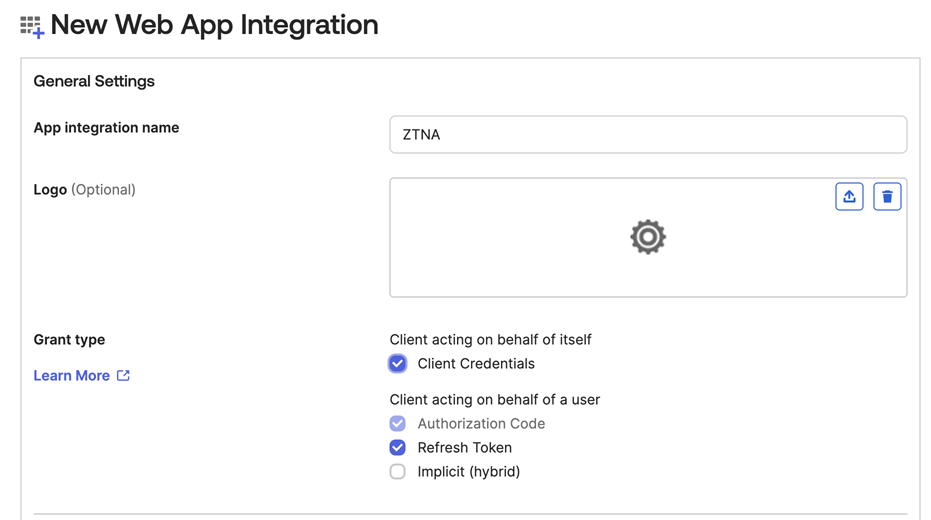The image size is (931, 520).
Task: Uncheck the Client Credentials checkbox
Action: 398,364
